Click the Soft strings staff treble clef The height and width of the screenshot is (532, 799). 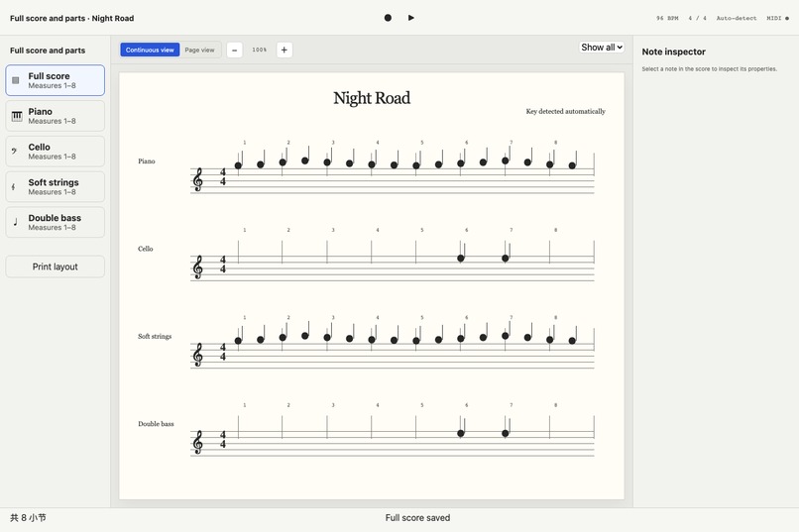pyautogui.click(x=197, y=355)
